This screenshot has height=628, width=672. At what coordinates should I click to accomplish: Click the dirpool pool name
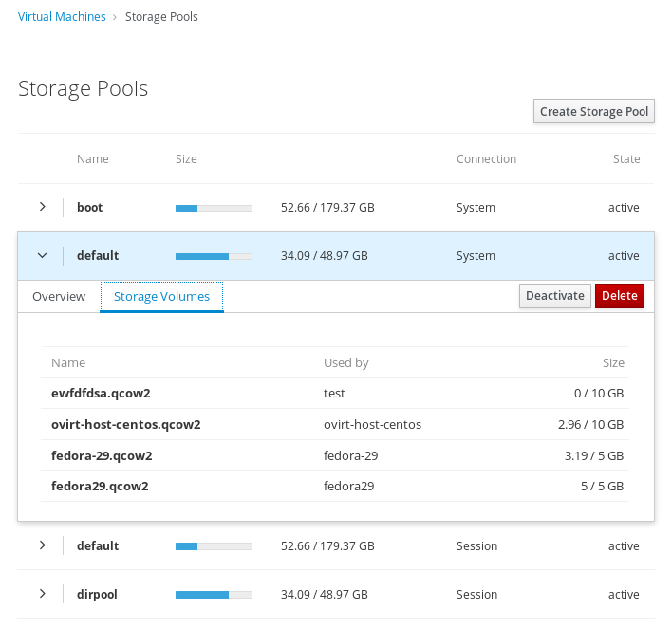(x=97, y=594)
